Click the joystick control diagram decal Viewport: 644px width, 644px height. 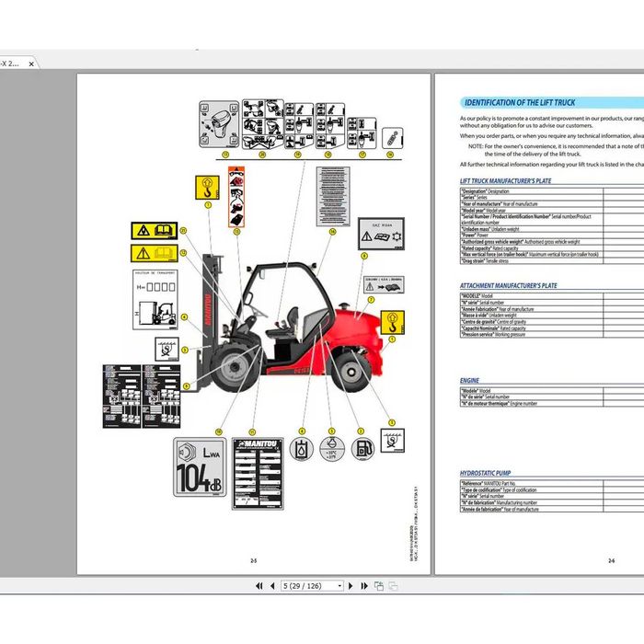[x=219, y=124]
